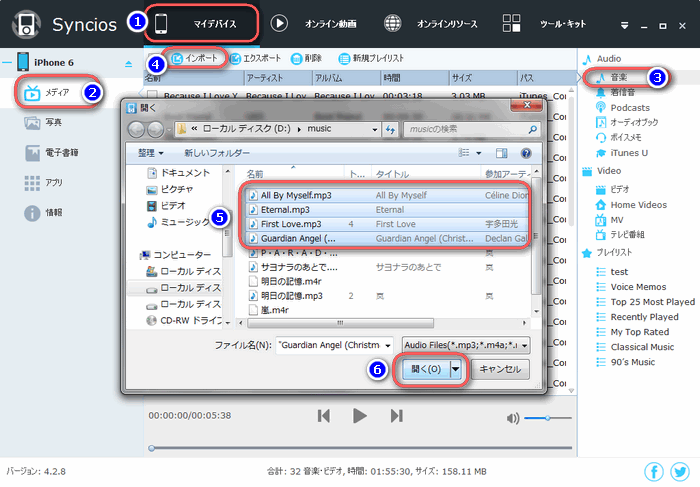Click the エクスポート toolbar button
700x487 pixels.
[x=255, y=58]
